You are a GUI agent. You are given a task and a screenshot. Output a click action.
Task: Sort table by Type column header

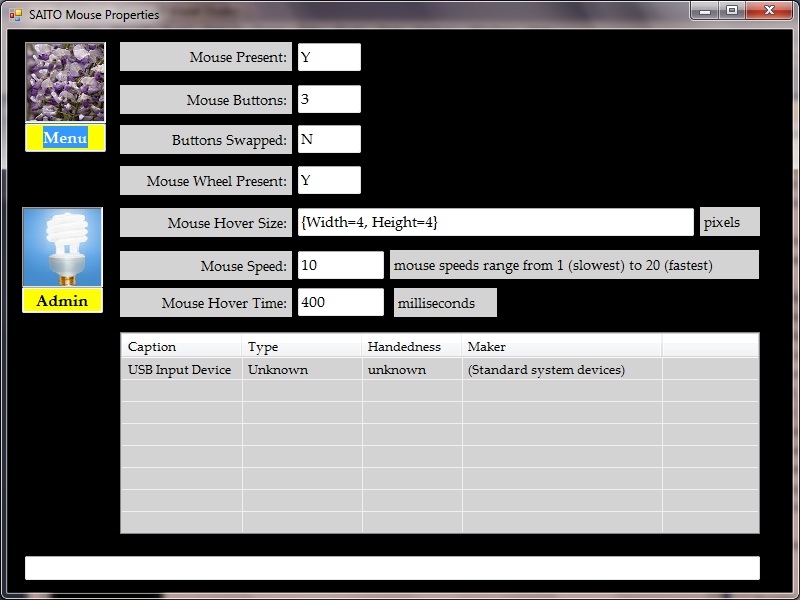(301, 346)
